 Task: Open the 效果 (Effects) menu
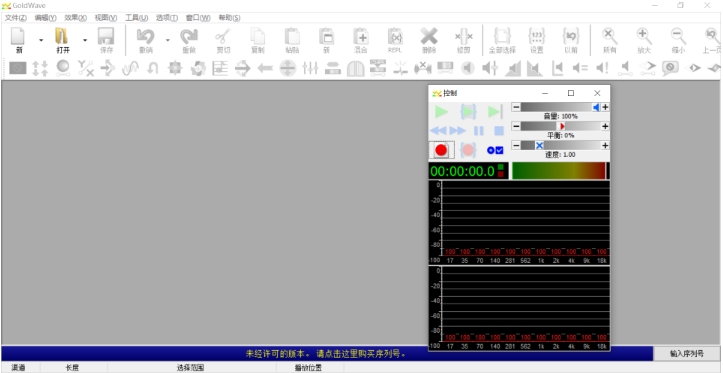point(76,18)
